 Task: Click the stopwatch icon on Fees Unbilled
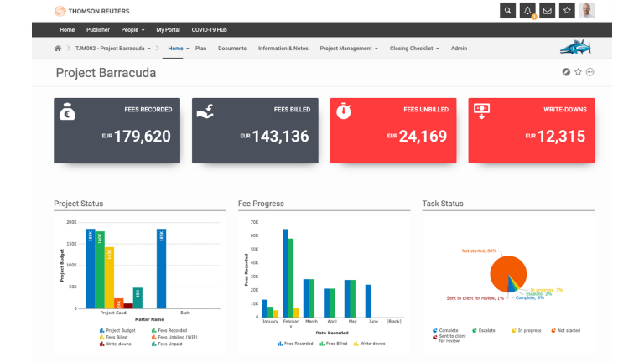click(x=343, y=111)
